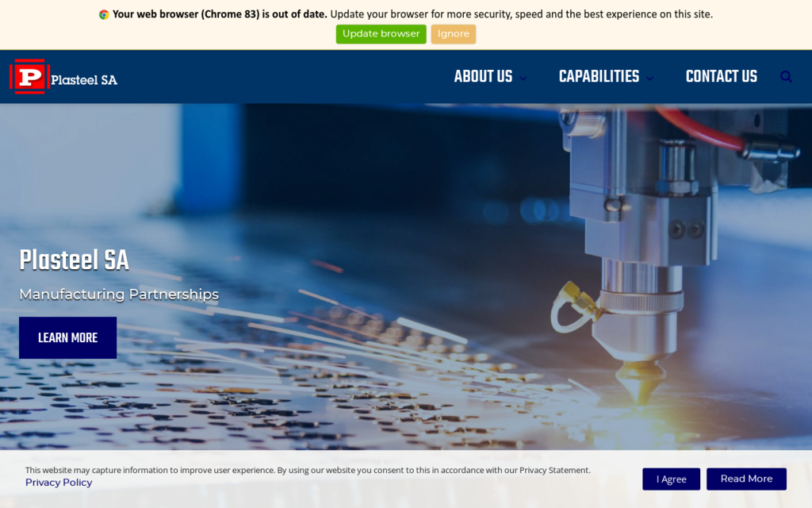The height and width of the screenshot is (508, 812).
Task: Click the large Plasteel SA hero heading
Action: click(74, 260)
